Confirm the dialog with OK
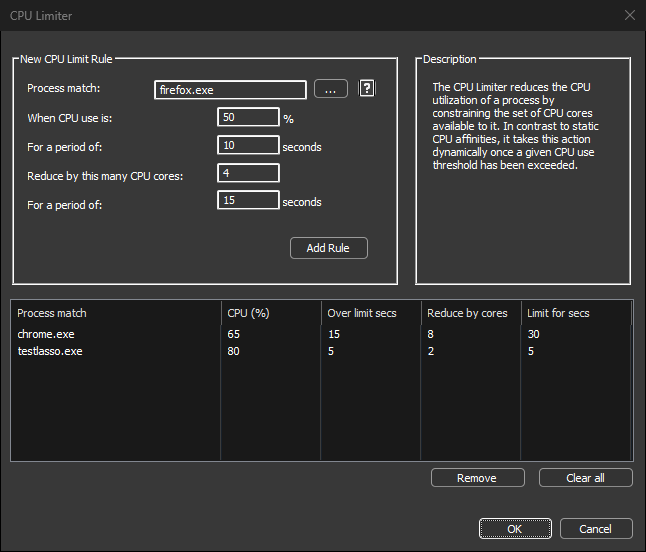The image size is (646, 552). (515, 529)
